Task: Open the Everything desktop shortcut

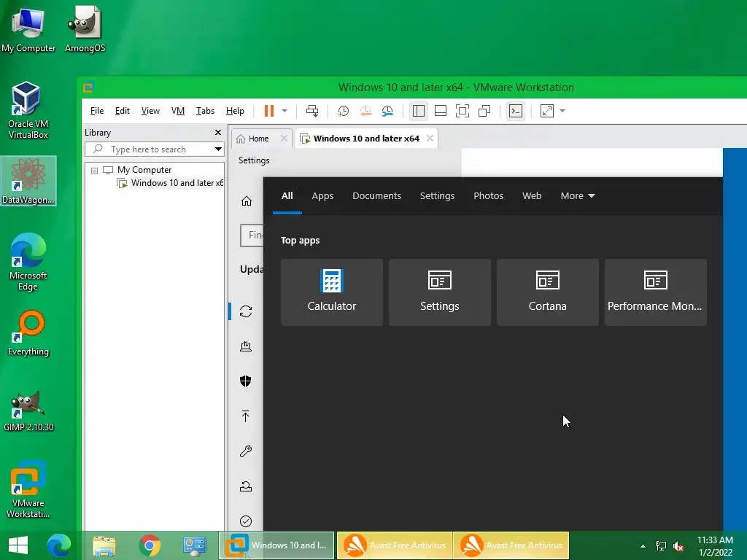Action: (x=28, y=333)
